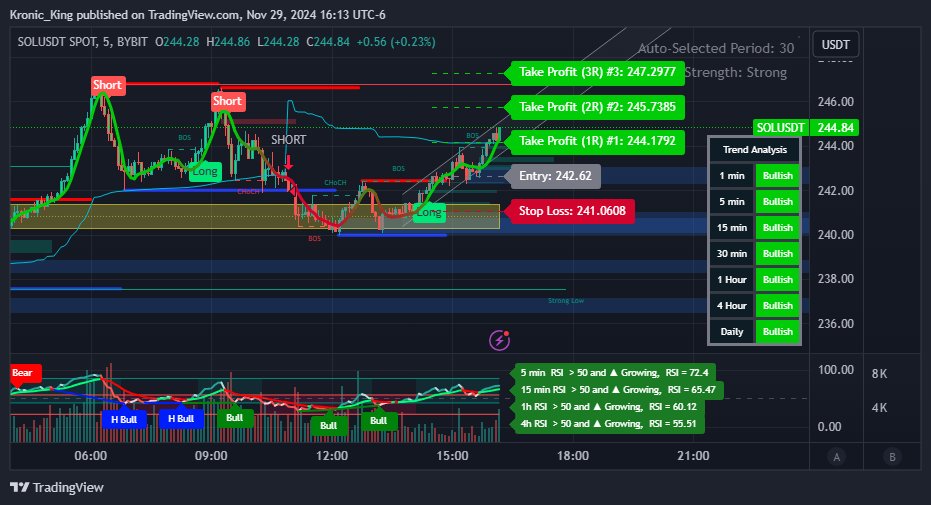Click the 06:00 time axis label
The width and height of the screenshot is (931, 505).
pyautogui.click(x=91, y=456)
